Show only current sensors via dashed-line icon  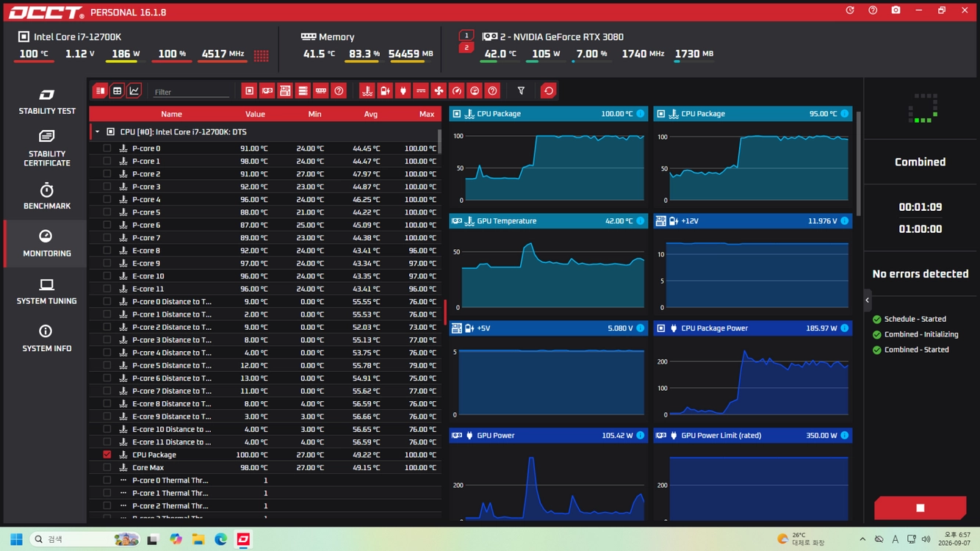click(x=421, y=91)
